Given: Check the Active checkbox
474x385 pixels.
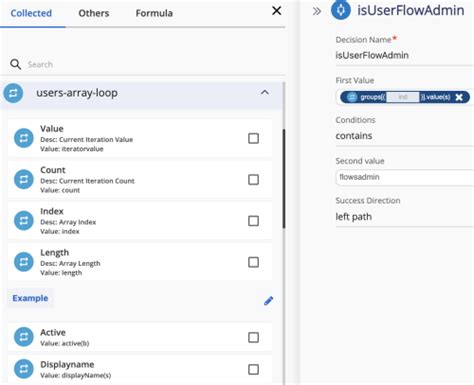Looking at the screenshot, I should pos(253,337).
